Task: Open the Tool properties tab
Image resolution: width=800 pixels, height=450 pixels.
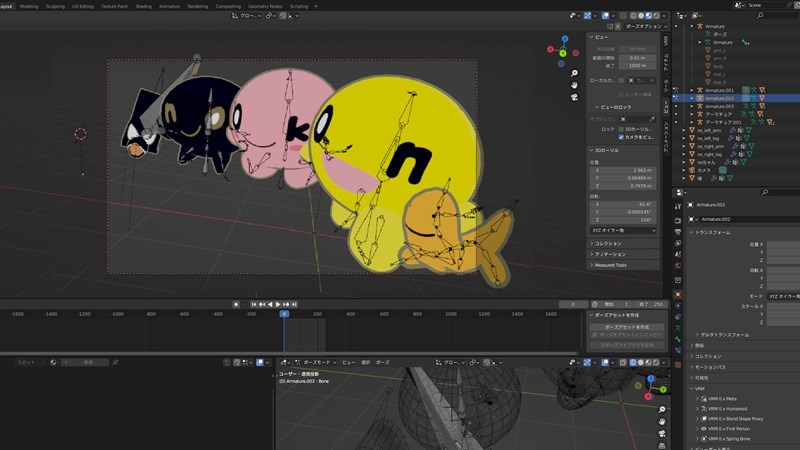Action: [x=678, y=207]
